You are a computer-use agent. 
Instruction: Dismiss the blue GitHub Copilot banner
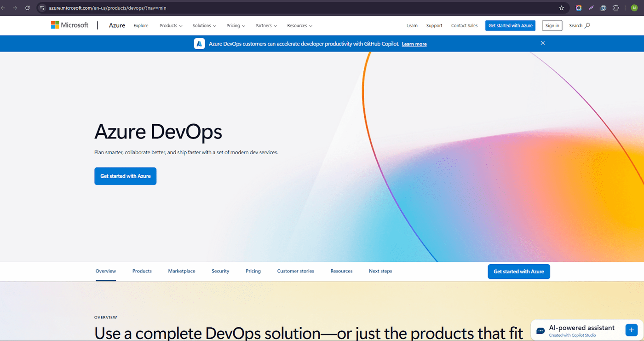pos(542,43)
